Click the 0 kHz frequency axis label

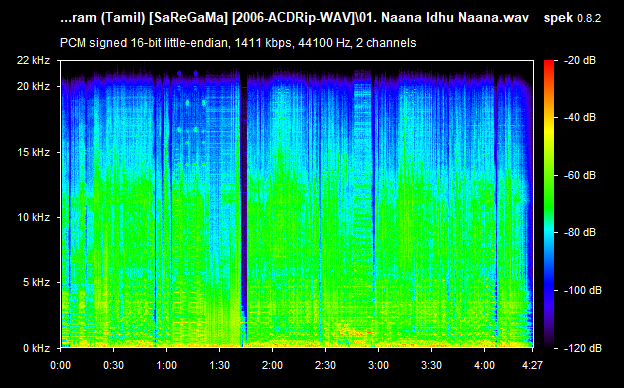click(x=36, y=348)
